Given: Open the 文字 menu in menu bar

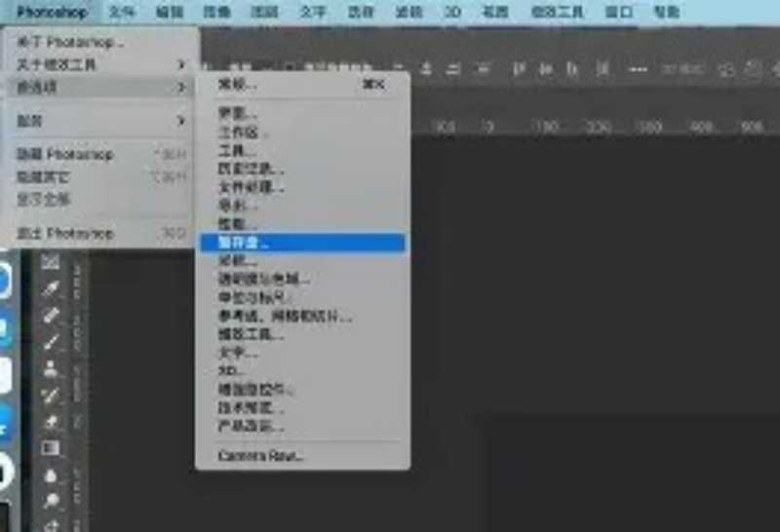Looking at the screenshot, I should coord(312,12).
